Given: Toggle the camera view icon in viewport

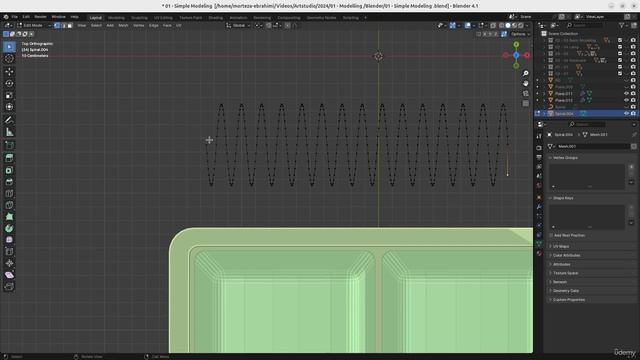Looking at the screenshot, I should 526,93.
